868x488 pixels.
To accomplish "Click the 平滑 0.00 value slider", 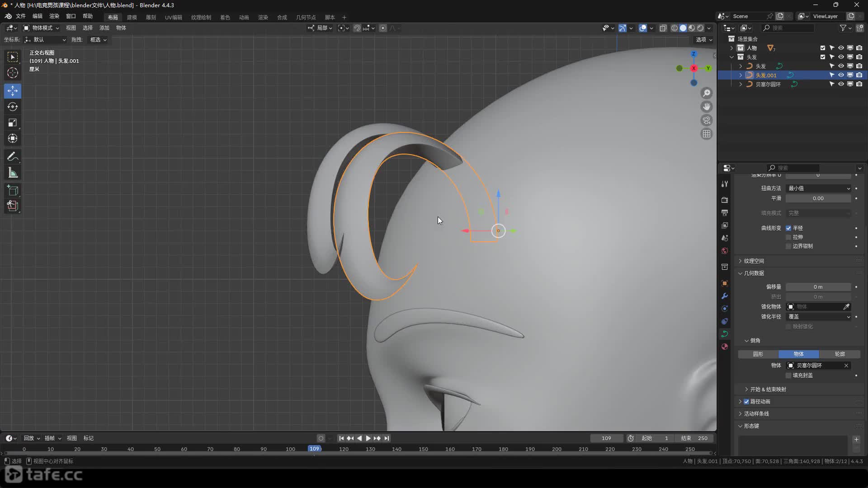I will 818,198.
